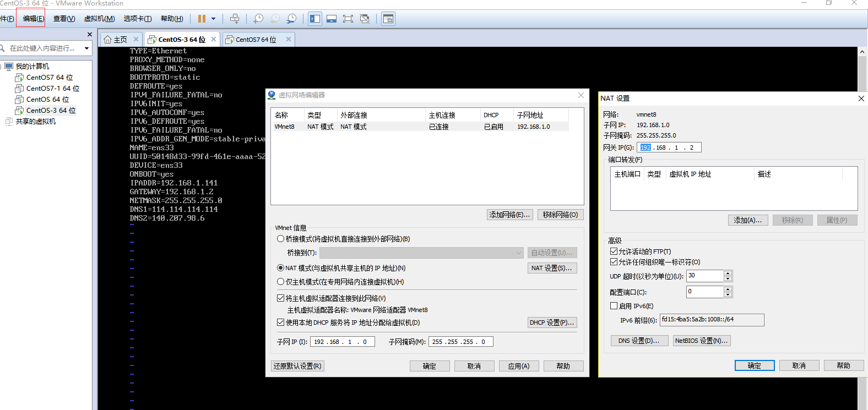Collapse the 我的计算机 tree node

pos(1,67)
